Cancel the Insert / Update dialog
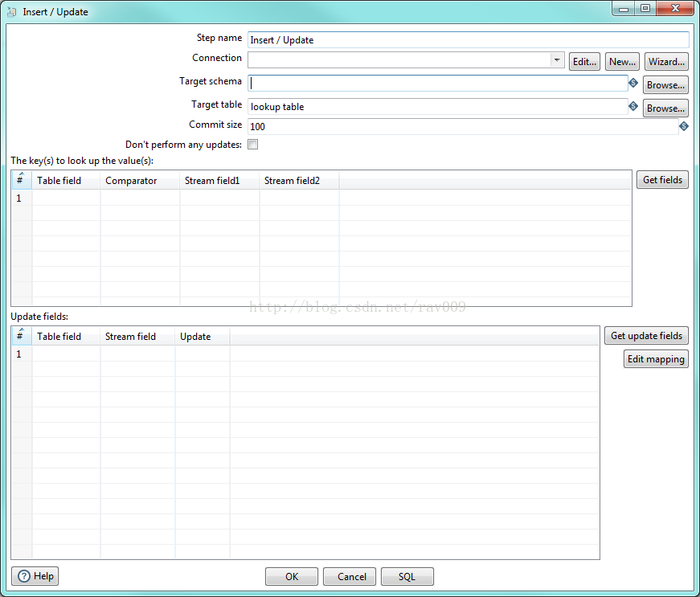Screen dimensions: 700x597 [x=350, y=576]
